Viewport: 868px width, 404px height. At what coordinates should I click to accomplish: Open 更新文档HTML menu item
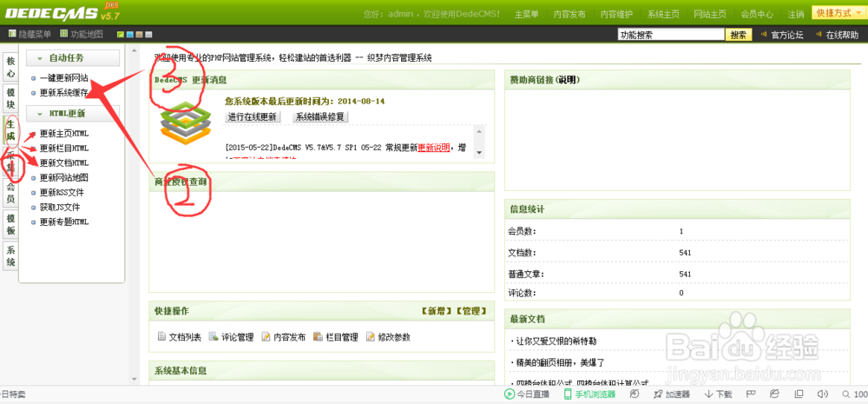[63, 163]
